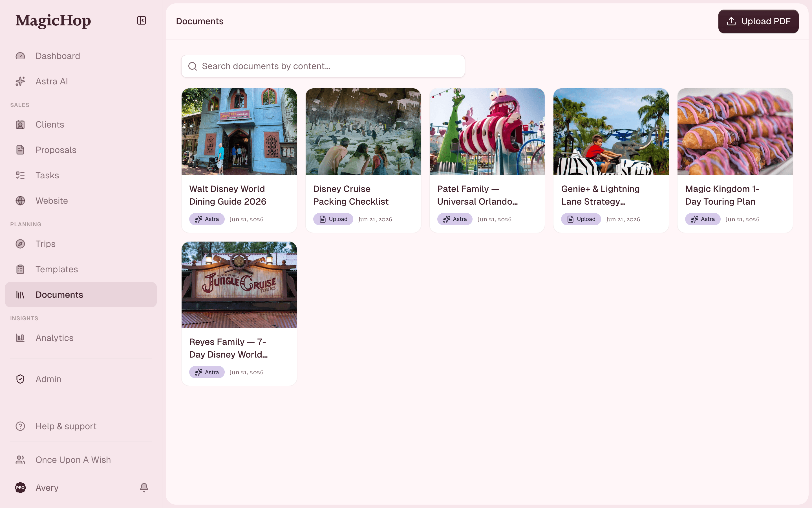Click the Dashboard gauge icon
The height and width of the screenshot is (508, 812).
pyautogui.click(x=20, y=56)
